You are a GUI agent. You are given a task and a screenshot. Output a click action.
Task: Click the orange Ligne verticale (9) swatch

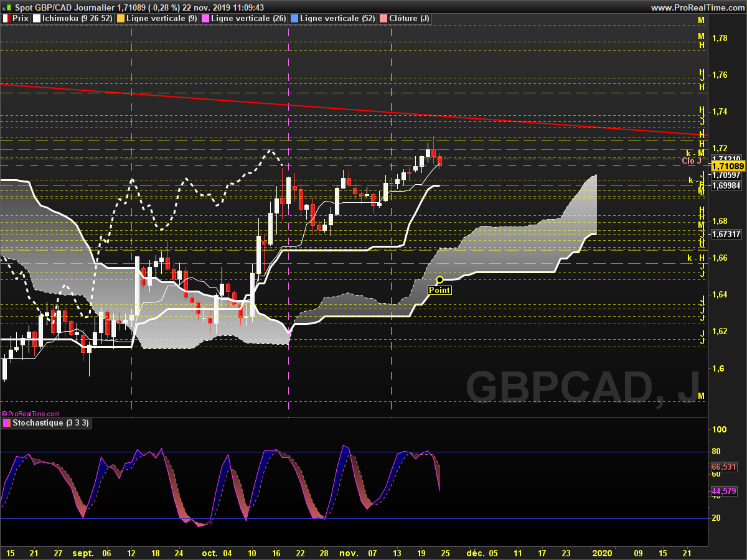121,19
